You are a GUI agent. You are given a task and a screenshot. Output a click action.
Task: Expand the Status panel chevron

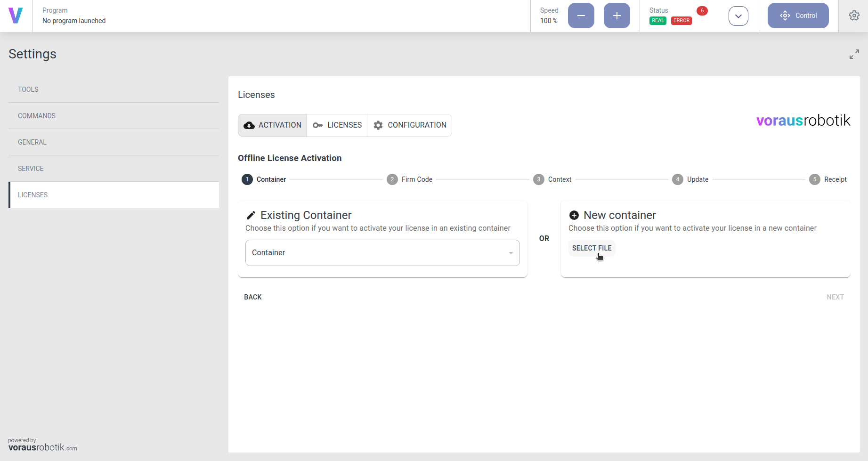738,16
